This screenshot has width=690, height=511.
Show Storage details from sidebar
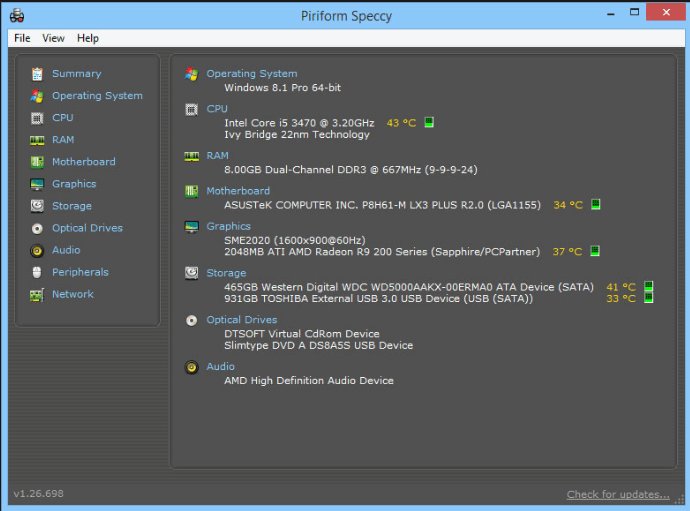coord(72,206)
